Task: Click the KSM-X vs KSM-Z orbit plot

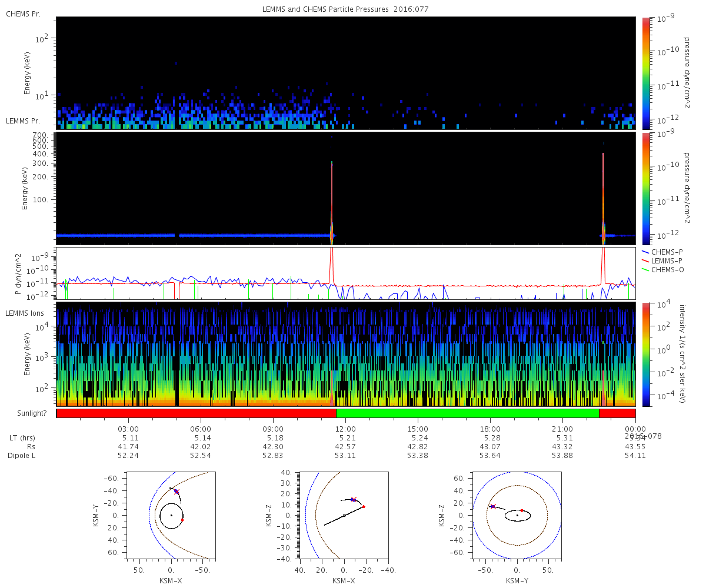Action: (344, 514)
